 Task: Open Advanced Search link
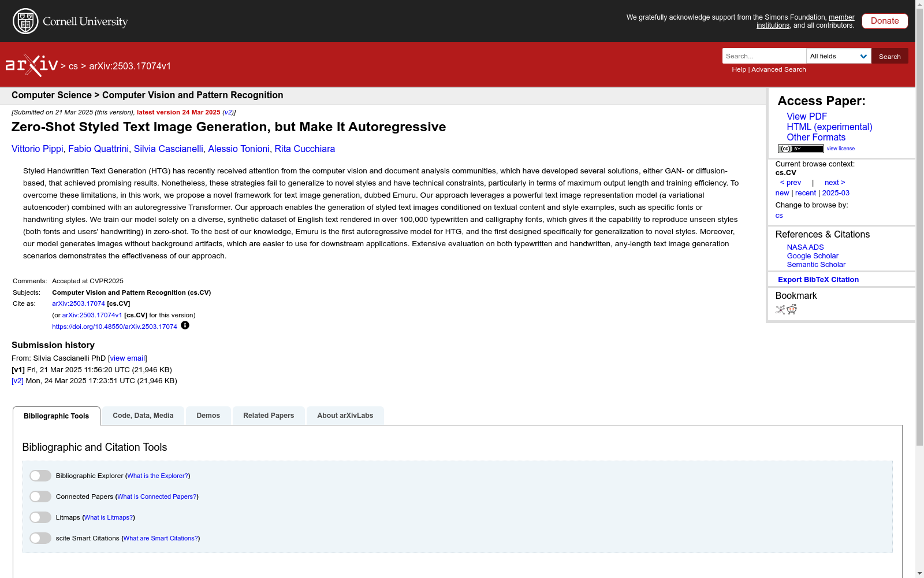pos(778,69)
